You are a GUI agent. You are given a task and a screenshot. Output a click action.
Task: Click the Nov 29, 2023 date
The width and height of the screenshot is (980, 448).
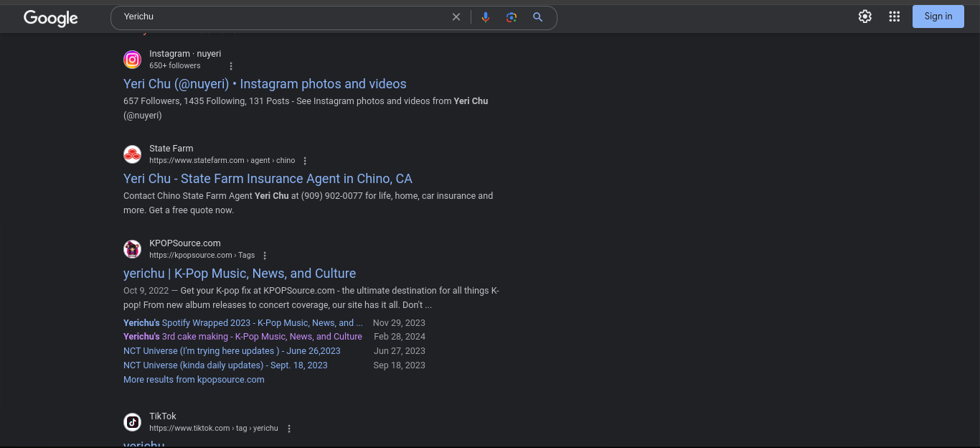pos(399,323)
